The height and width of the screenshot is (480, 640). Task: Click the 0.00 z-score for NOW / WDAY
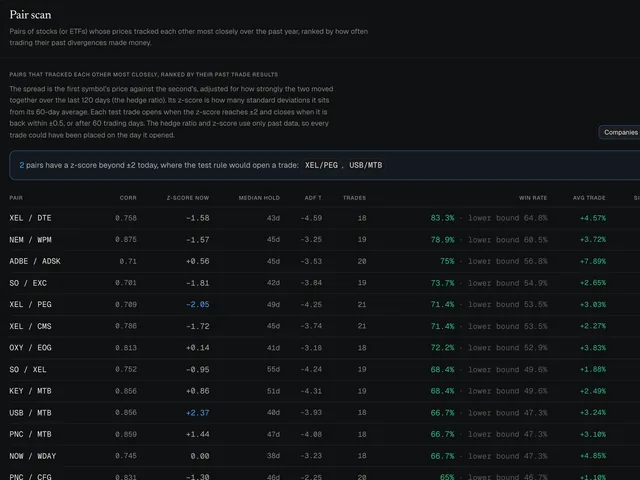[x=200, y=456]
